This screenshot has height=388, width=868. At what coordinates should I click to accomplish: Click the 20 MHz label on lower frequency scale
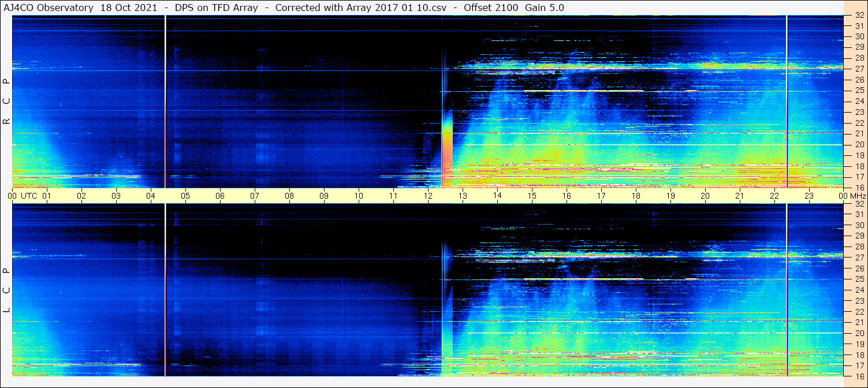pos(859,333)
